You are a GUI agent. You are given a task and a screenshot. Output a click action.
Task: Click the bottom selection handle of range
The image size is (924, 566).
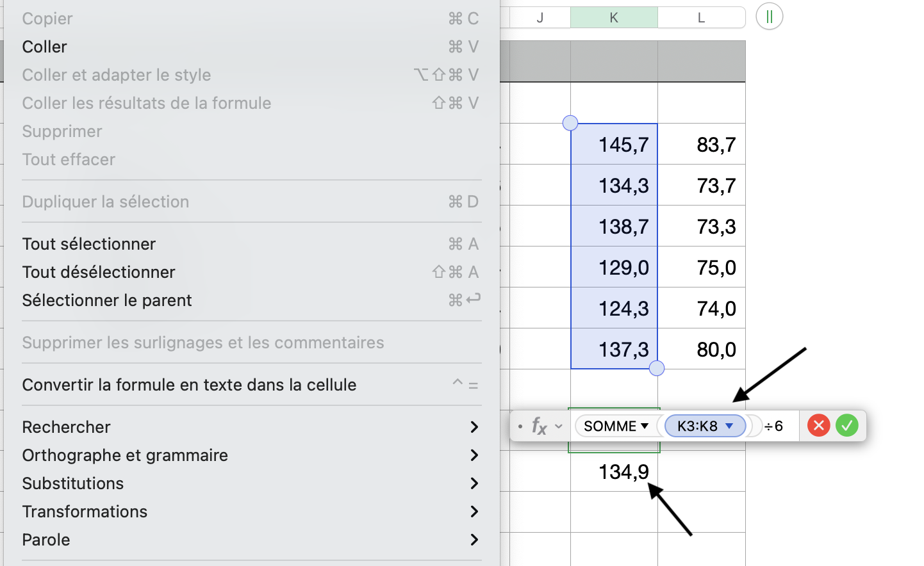pos(657,368)
